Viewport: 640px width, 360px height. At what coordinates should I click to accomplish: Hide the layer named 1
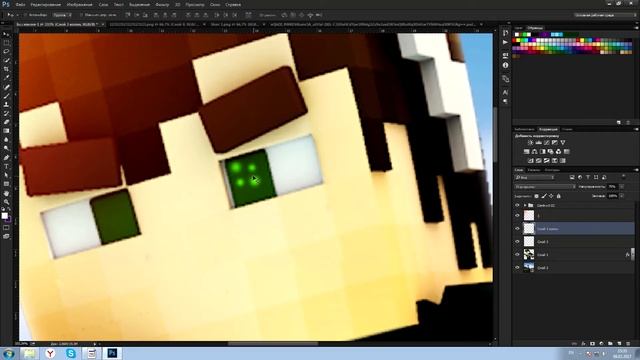pos(517,216)
